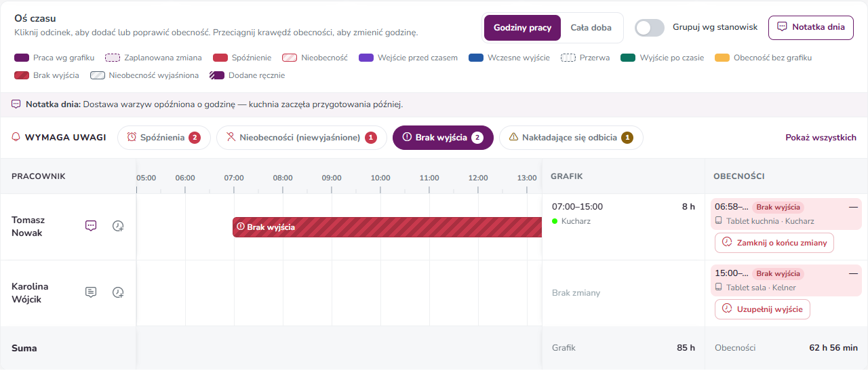Screen dimensions: 868x371
Task: Filter by Spóźnienia chip
Action: 164,138
